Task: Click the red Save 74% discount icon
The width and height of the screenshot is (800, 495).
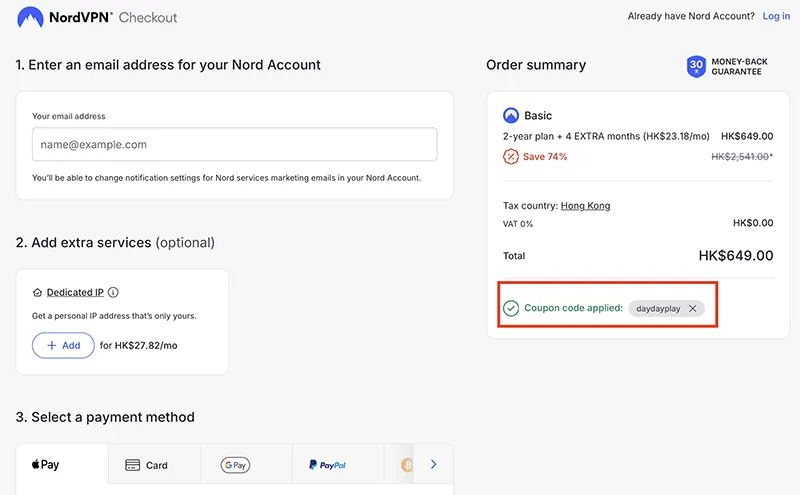Action: 511,156
